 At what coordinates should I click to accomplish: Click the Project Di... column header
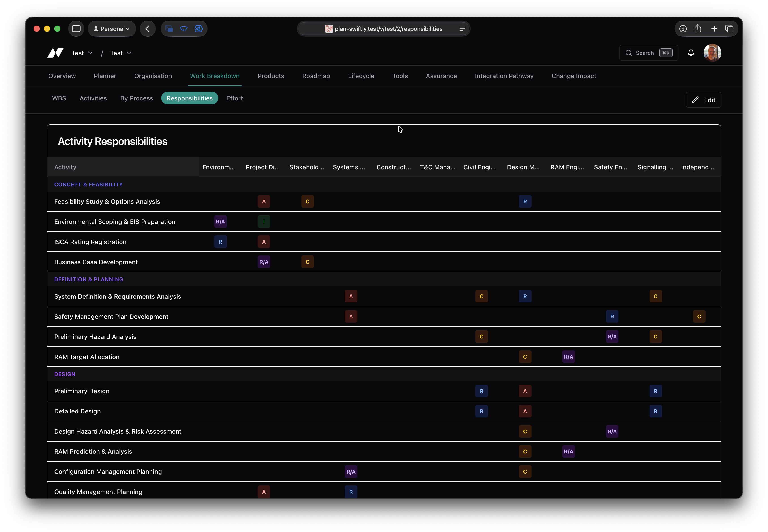(x=263, y=167)
